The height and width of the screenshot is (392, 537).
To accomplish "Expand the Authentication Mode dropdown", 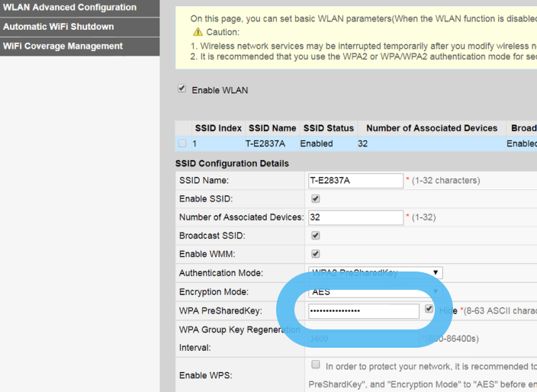I will click(x=375, y=272).
